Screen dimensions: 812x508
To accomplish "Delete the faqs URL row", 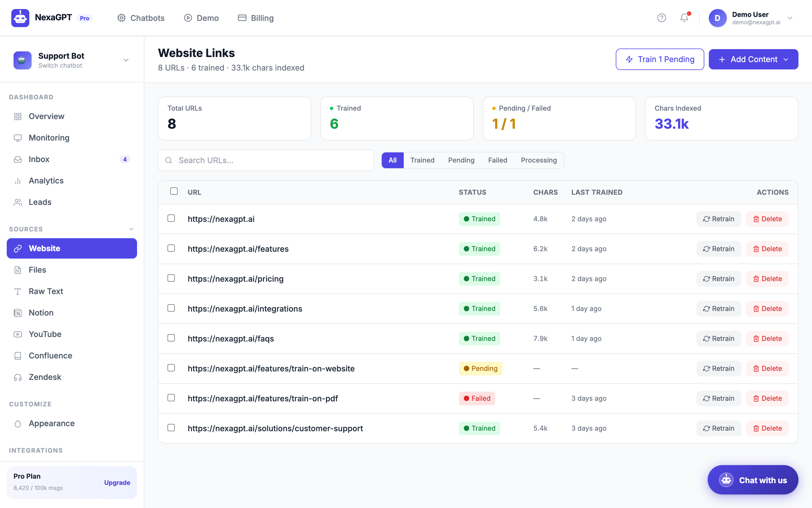I will (767, 339).
